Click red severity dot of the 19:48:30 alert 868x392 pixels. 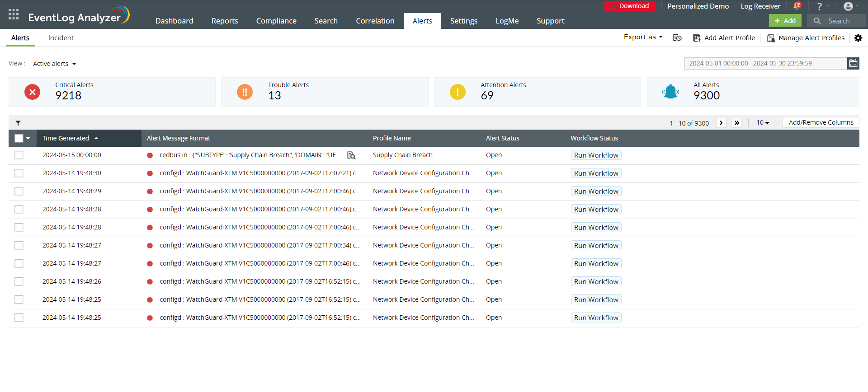coord(150,173)
